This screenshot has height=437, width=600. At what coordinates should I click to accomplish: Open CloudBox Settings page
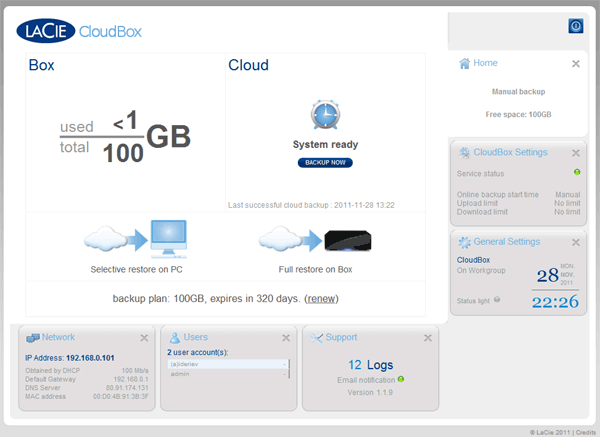point(510,152)
